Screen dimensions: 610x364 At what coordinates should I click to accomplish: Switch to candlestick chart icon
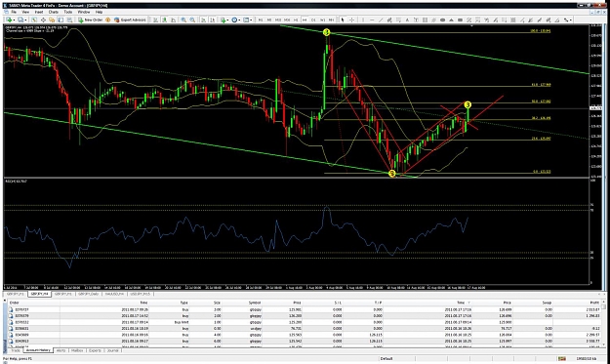click(165, 20)
